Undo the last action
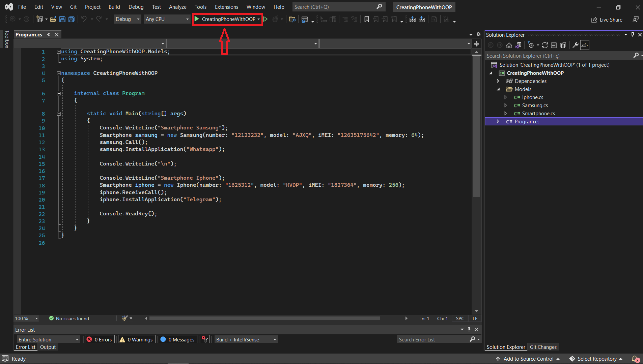This screenshot has width=643, height=364. [x=84, y=19]
